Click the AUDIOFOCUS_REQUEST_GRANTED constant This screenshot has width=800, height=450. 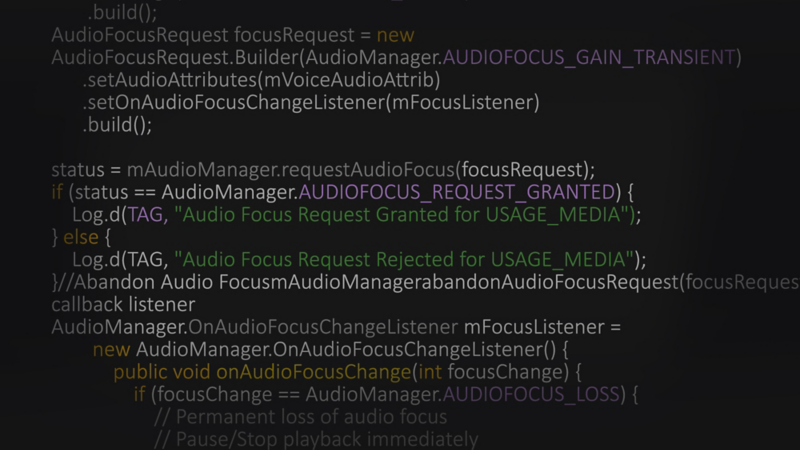click(457, 192)
